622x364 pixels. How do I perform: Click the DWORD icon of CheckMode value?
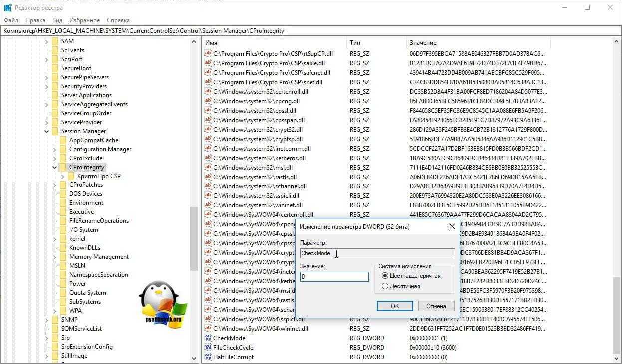click(208, 338)
